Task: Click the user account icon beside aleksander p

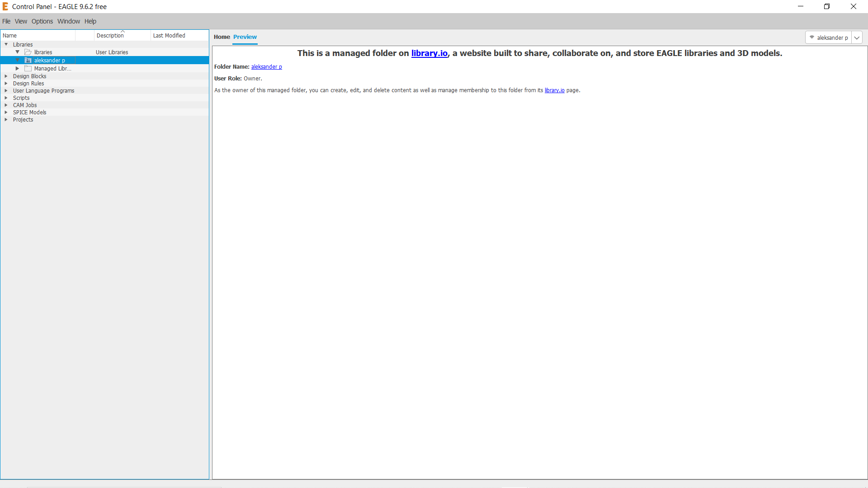Action: [x=812, y=38]
